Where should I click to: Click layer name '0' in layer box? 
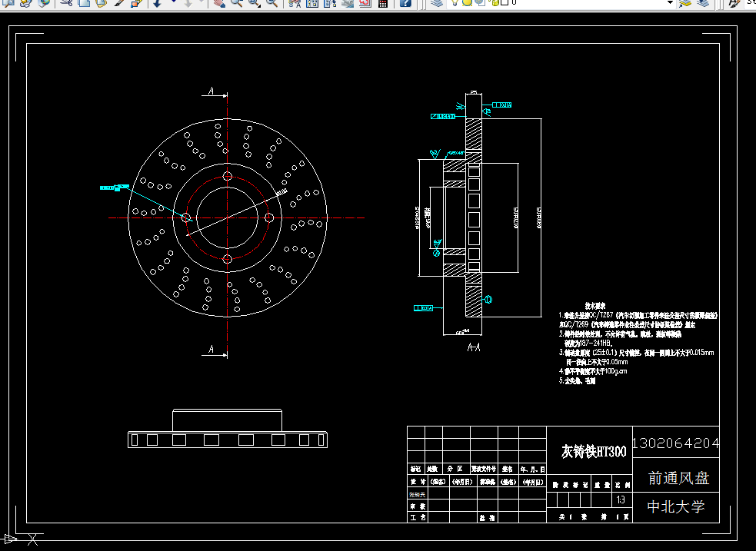point(514,2)
